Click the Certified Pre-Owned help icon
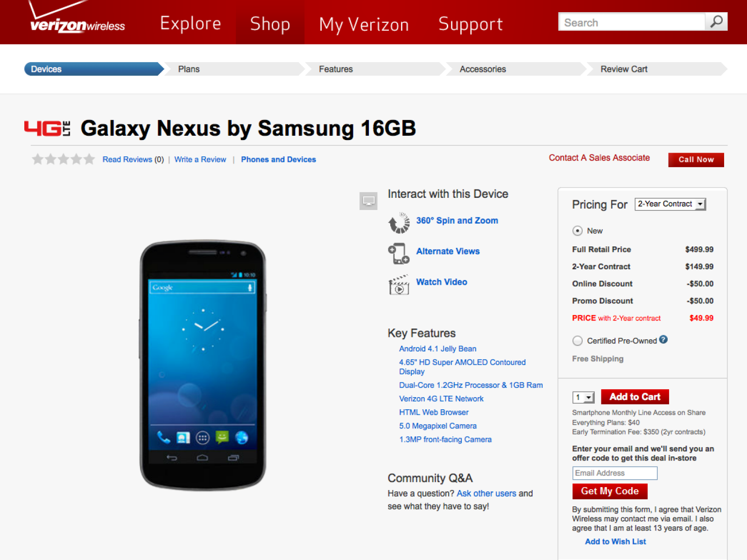 point(663,340)
